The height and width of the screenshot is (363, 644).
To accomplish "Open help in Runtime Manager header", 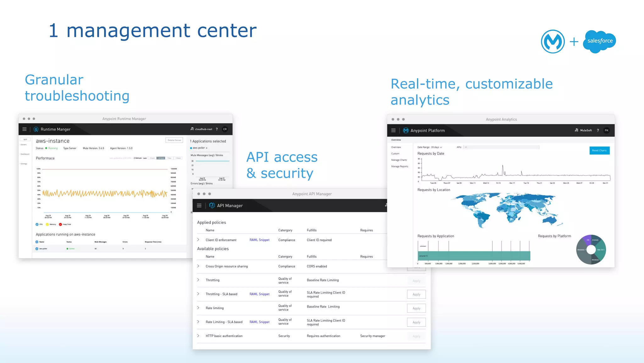I will coord(217,129).
